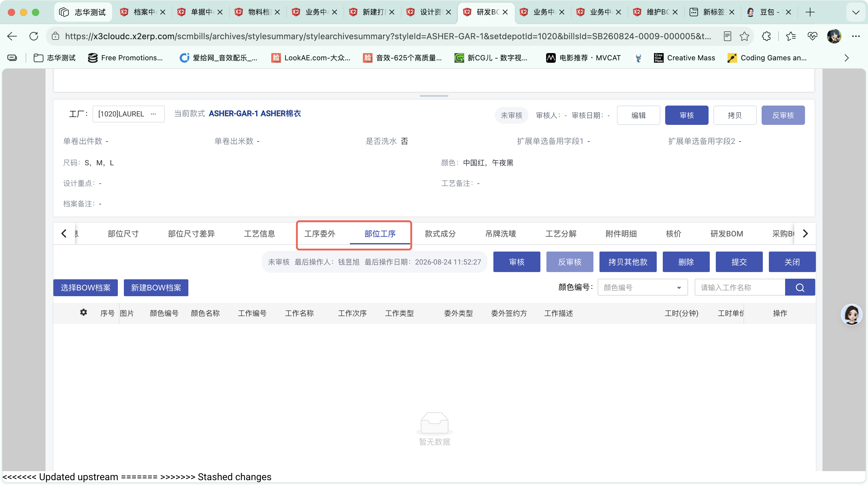Open the browser profile avatar
Screen dimensions: 868x485
coord(834,36)
